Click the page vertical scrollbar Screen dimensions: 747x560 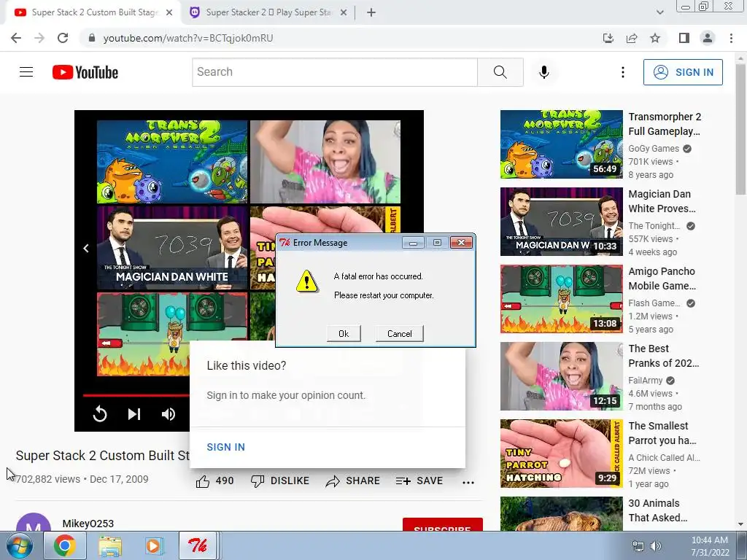coord(740,130)
